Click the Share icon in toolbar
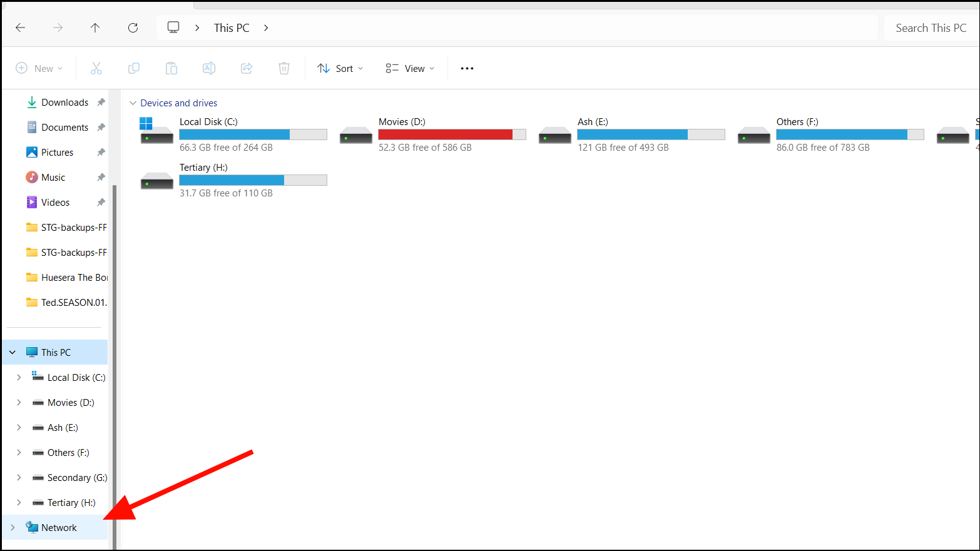 click(247, 68)
